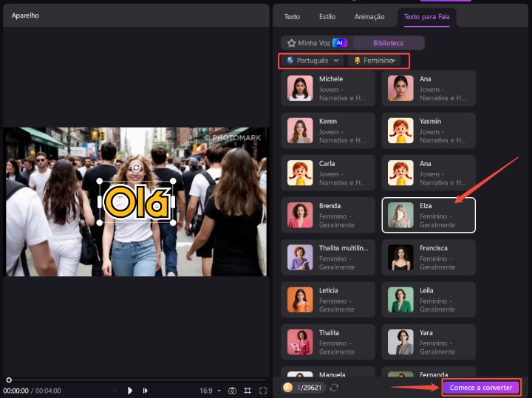Click the playhead at timeline start
The image size is (532, 398).
click(9, 380)
